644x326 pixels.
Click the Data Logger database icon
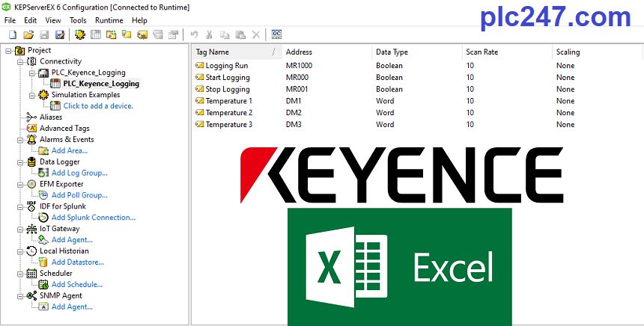pos(31,162)
